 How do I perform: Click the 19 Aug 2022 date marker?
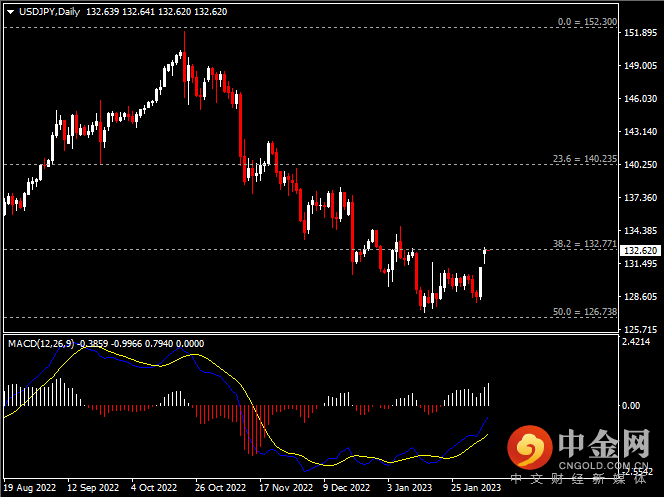point(29,489)
